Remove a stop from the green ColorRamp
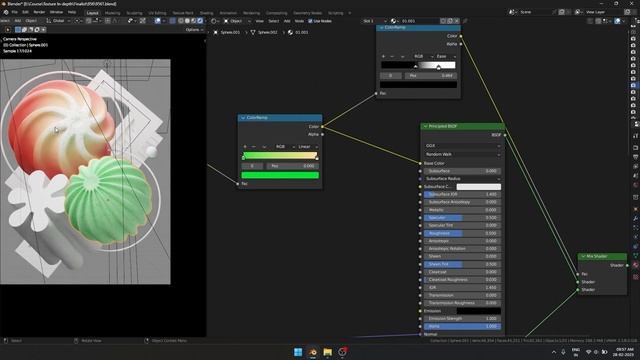The height and width of the screenshot is (360, 640). tap(254, 147)
